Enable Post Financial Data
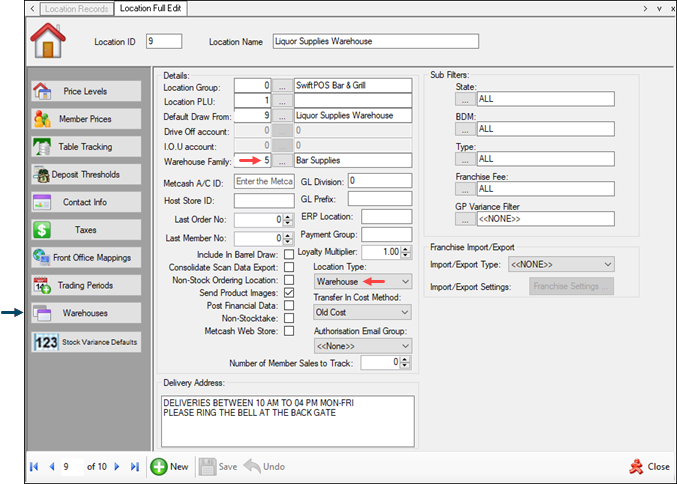 point(289,305)
